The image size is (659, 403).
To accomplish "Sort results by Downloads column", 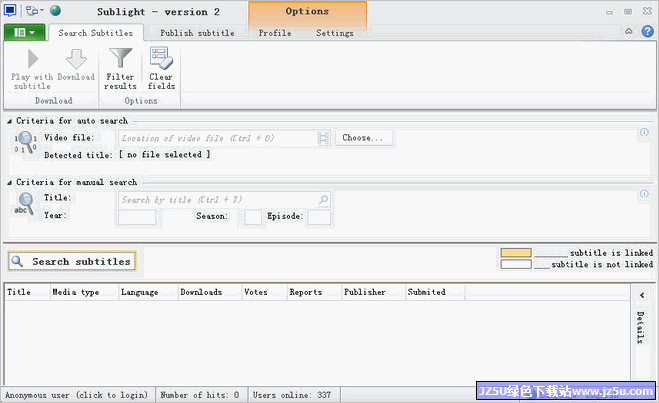I will click(x=210, y=292).
